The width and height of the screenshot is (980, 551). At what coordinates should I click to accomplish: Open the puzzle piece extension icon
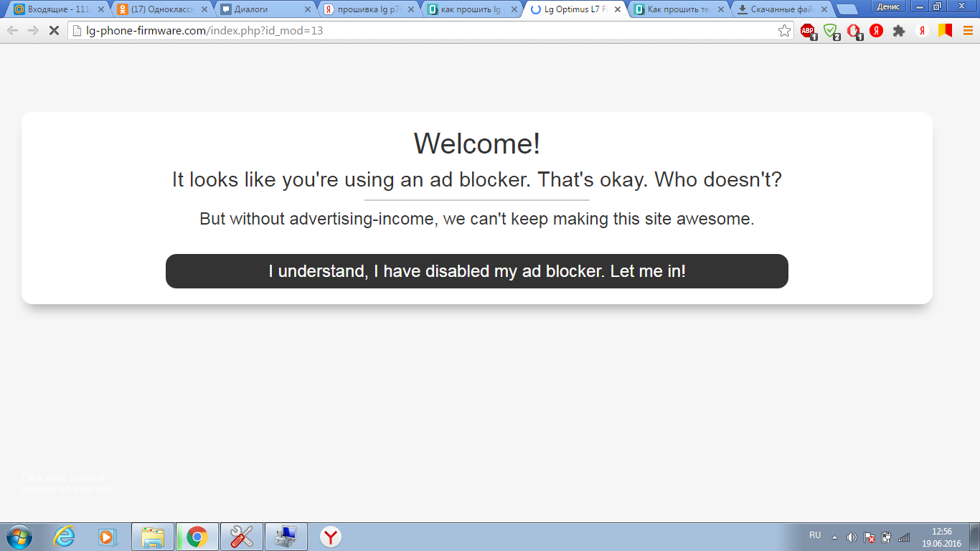click(x=899, y=31)
